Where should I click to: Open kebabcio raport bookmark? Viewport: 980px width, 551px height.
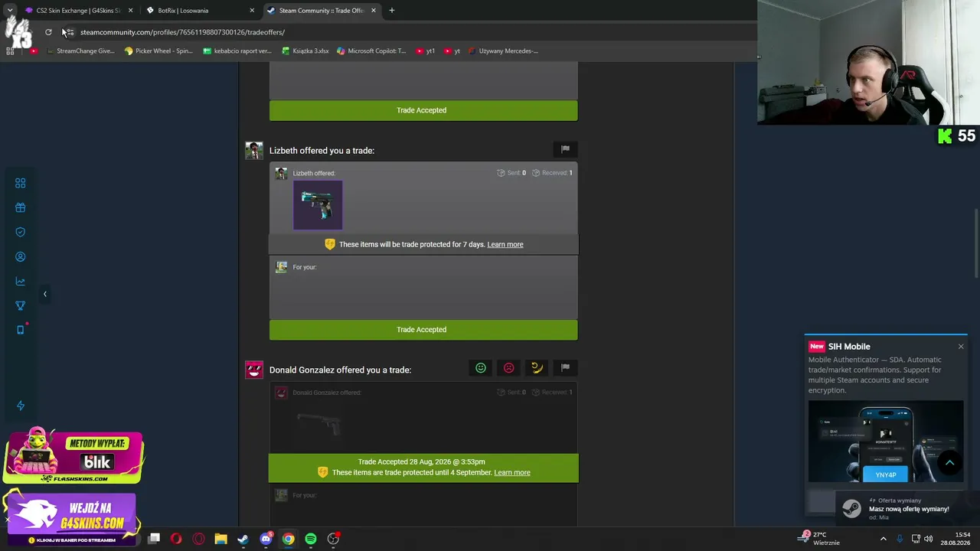pyautogui.click(x=237, y=51)
